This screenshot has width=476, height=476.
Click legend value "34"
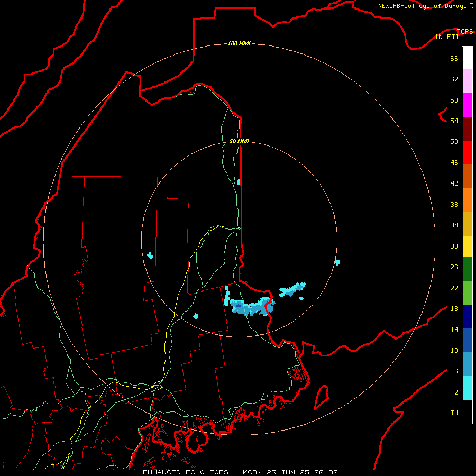pyautogui.click(x=454, y=225)
